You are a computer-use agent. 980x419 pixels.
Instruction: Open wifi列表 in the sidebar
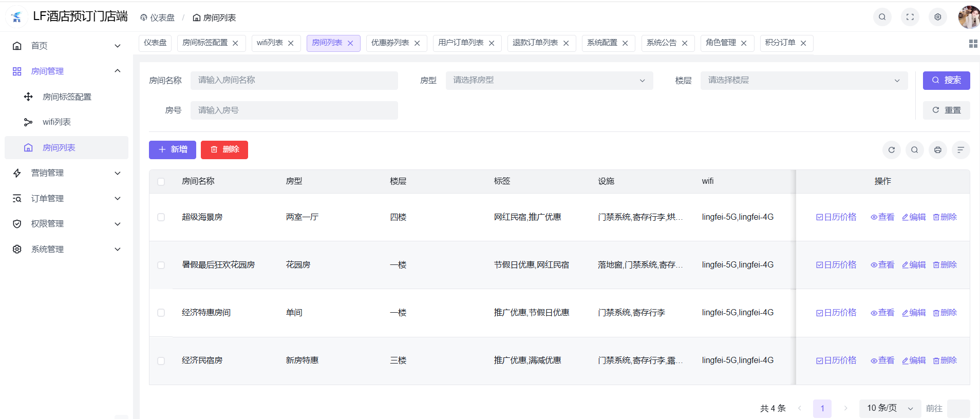pos(57,122)
